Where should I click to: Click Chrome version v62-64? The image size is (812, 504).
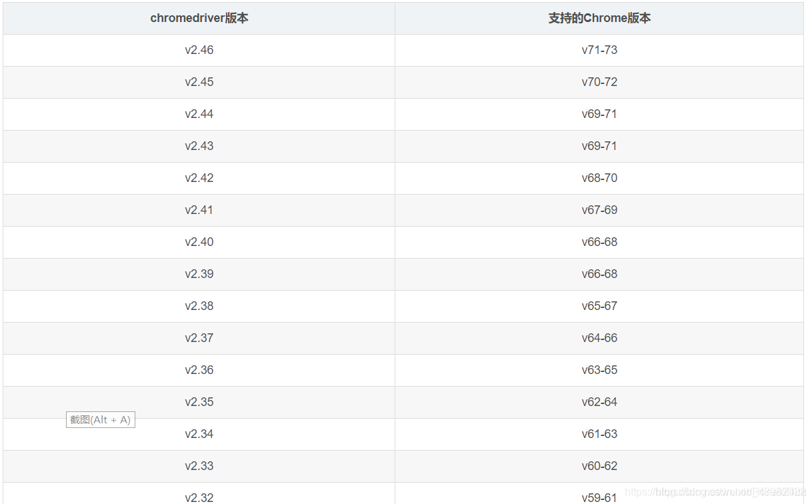coord(599,402)
